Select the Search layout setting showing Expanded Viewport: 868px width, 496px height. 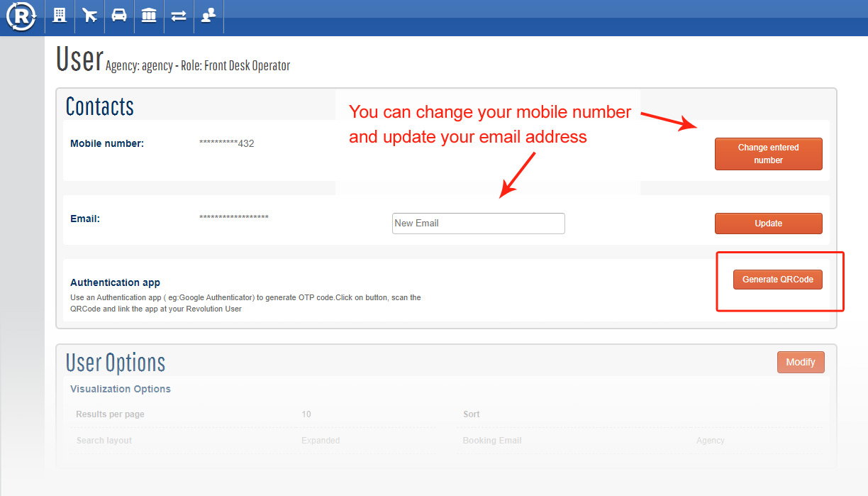104,440
